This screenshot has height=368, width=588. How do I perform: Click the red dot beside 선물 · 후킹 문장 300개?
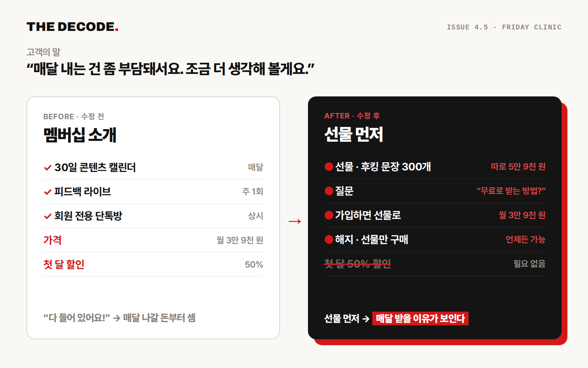pos(329,167)
